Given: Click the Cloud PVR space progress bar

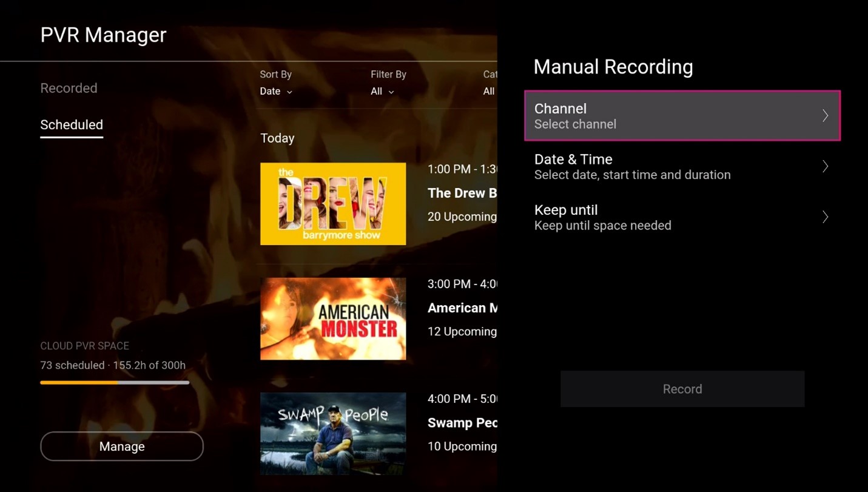Looking at the screenshot, I should click(x=114, y=382).
